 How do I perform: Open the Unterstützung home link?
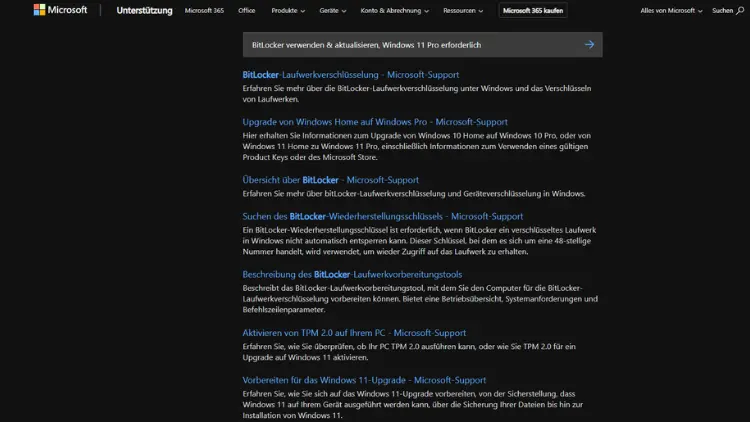pyautogui.click(x=144, y=11)
